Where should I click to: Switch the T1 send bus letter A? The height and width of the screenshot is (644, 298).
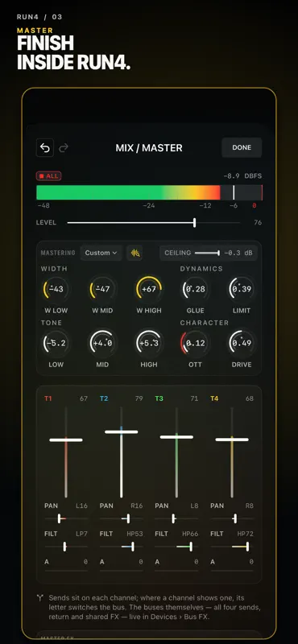click(x=47, y=561)
